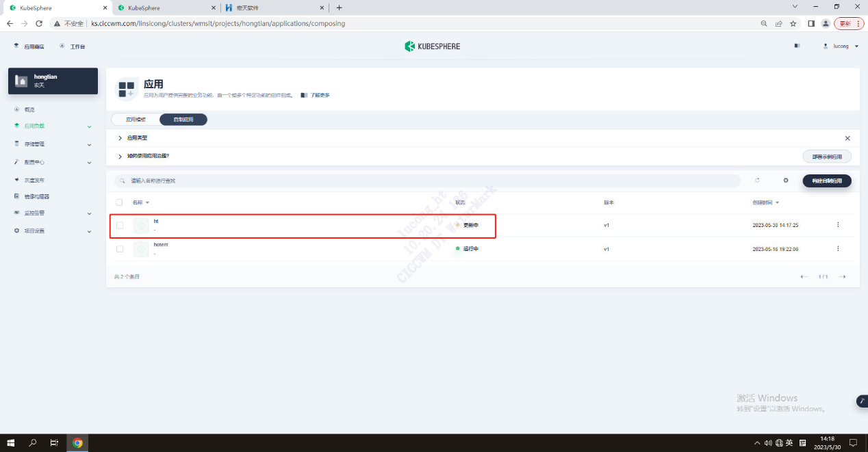Viewport: 868px width, 452px height.
Task: Click the 运行中 status text
Action: [471, 249]
